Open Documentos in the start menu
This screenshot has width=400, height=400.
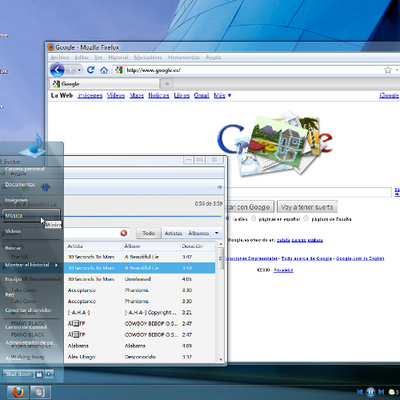pos(20,184)
